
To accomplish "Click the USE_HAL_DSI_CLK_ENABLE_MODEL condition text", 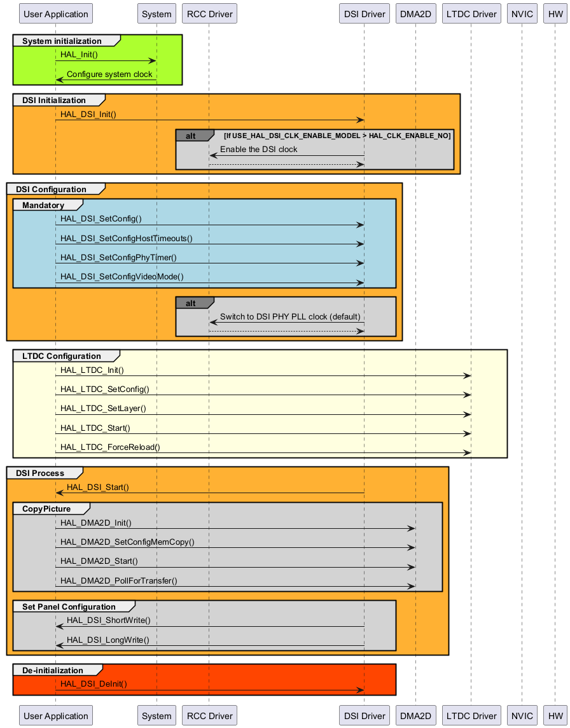I will (337, 136).
